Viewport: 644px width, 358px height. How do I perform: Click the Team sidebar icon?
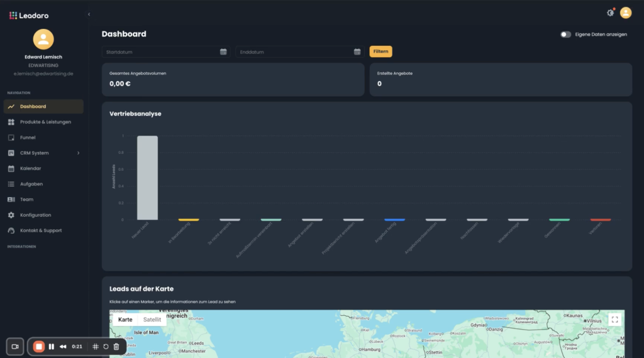pos(11,200)
